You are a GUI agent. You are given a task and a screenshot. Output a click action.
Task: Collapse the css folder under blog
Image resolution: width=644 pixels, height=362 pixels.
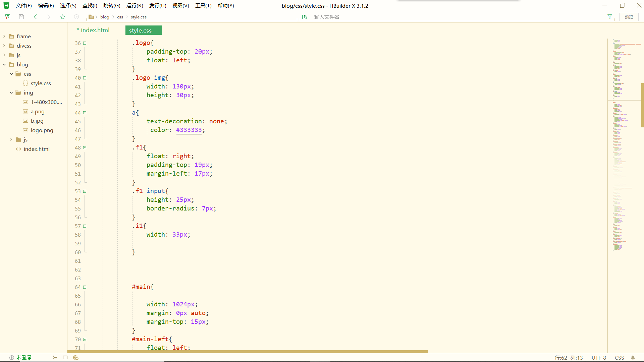11,74
